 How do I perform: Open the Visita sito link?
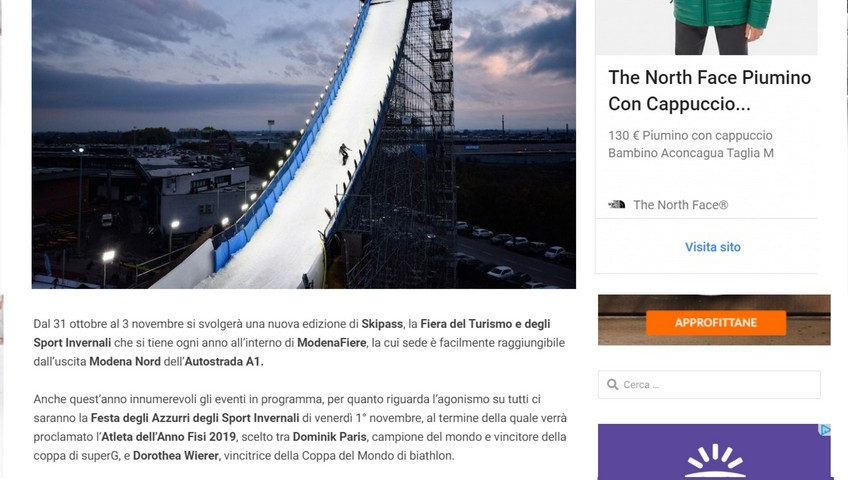tap(713, 247)
